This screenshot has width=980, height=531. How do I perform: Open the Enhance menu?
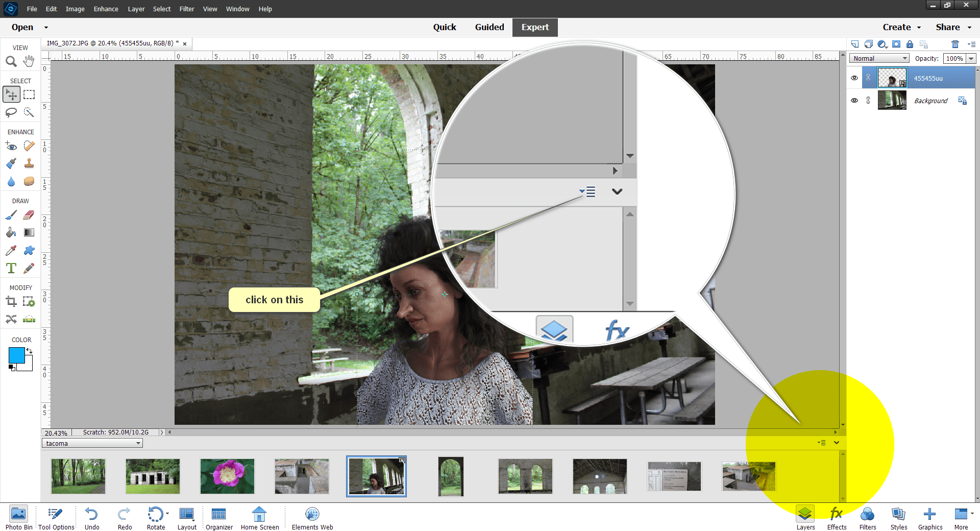click(106, 9)
